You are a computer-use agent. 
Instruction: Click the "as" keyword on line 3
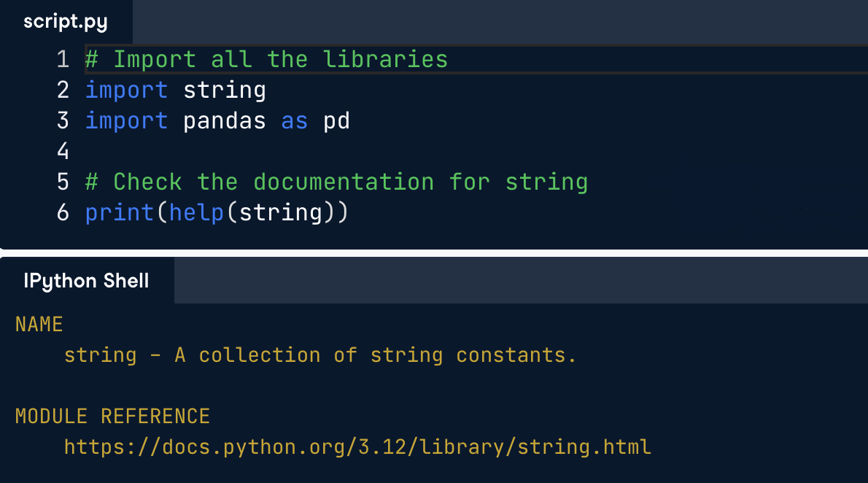click(295, 121)
